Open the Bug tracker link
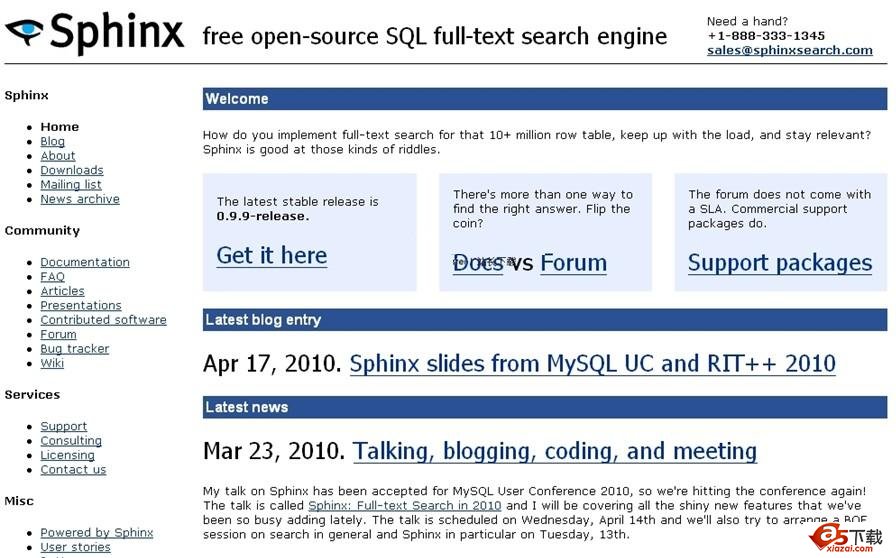The width and height of the screenshot is (896, 558). (x=74, y=349)
